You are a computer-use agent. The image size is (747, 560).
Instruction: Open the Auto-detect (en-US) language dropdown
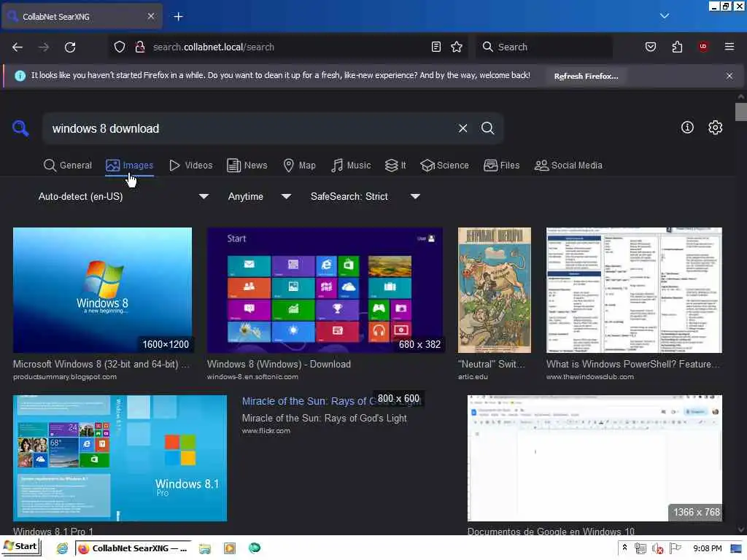(123, 196)
